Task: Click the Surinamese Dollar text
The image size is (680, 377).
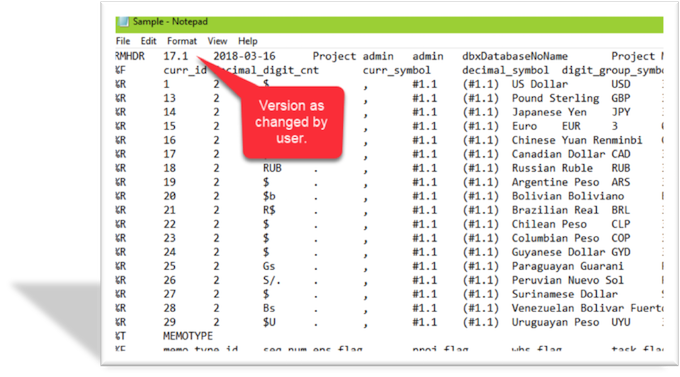Action: click(x=565, y=294)
